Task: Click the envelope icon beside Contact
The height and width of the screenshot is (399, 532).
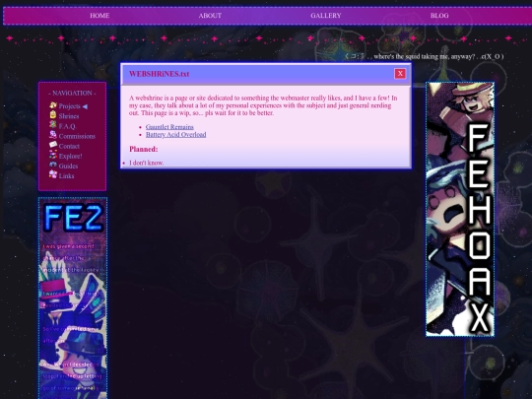Action: [x=53, y=145]
